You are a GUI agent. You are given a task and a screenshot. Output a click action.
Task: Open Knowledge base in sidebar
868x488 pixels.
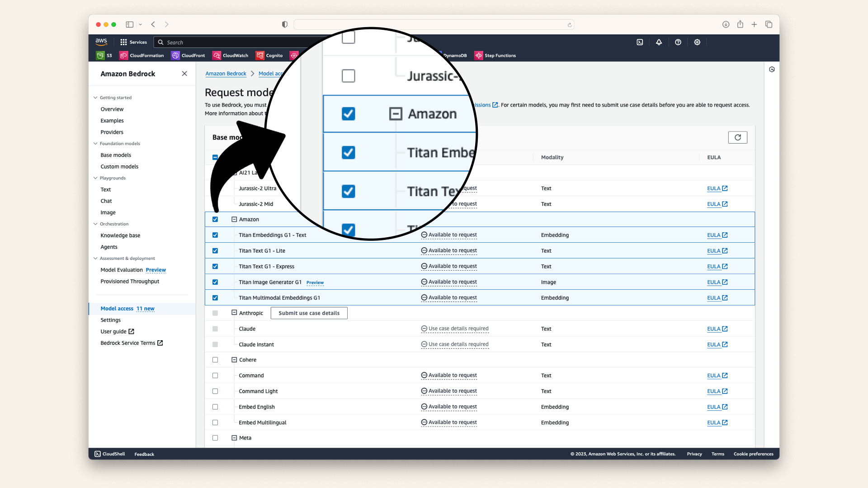(x=120, y=235)
